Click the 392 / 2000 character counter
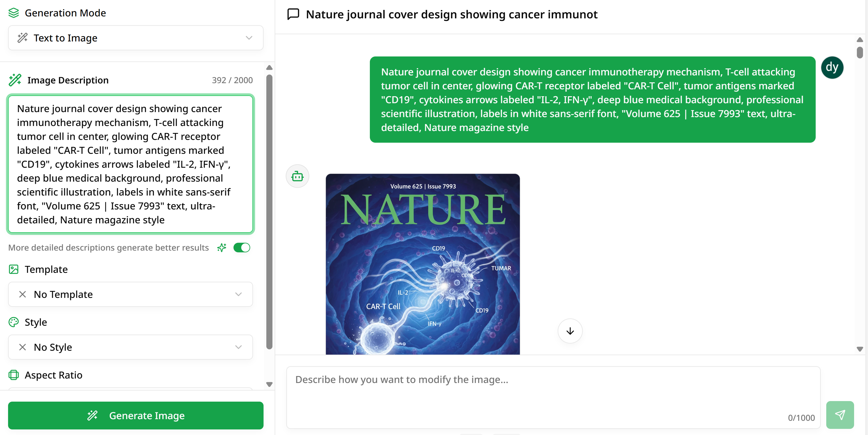 232,80
